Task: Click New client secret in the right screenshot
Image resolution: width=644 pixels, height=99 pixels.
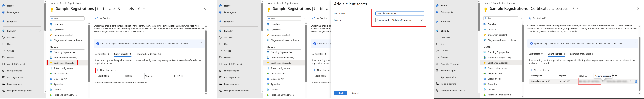Action: 540,70
